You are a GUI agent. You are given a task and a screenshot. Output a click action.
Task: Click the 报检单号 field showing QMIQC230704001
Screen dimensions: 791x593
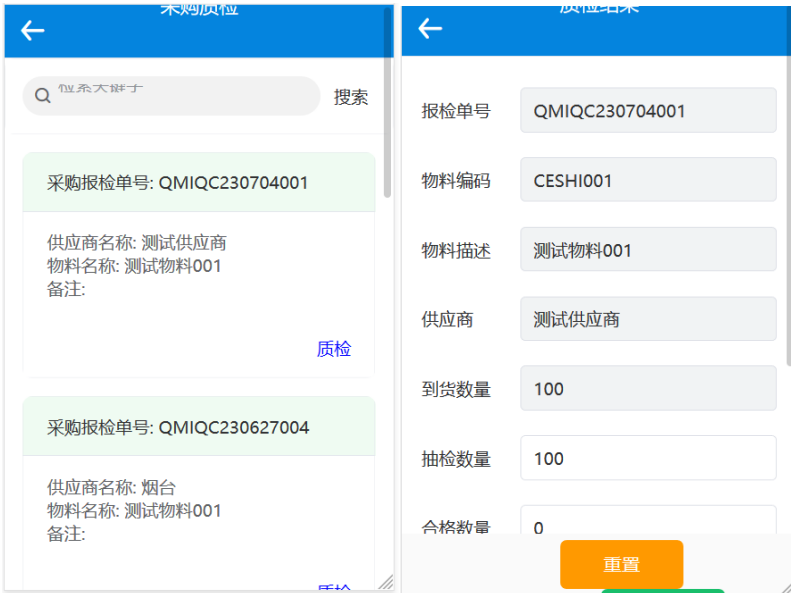(x=647, y=111)
